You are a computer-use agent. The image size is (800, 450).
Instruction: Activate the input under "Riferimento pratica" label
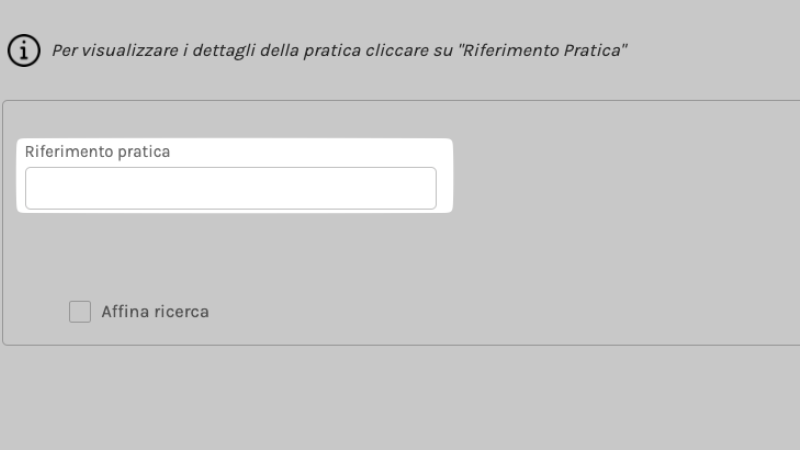pyautogui.click(x=231, y=188)
